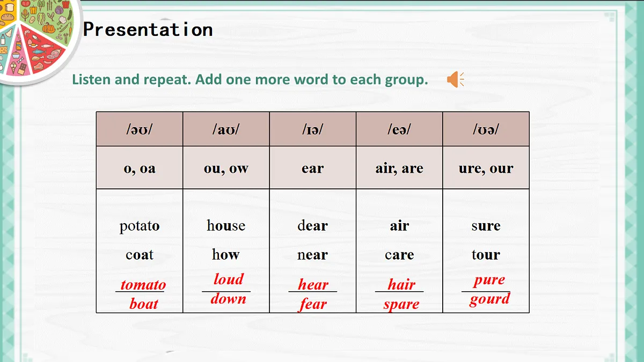644x362 pixels.
Task: Select the /eə/ phonetic header cell
Action: coord(399,129)
